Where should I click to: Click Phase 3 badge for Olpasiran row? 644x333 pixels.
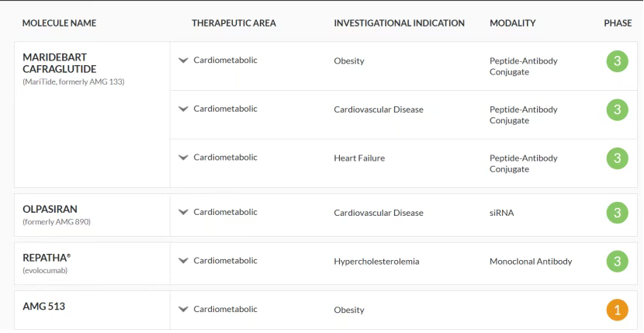pyautogui.click(x=617, y=213)
